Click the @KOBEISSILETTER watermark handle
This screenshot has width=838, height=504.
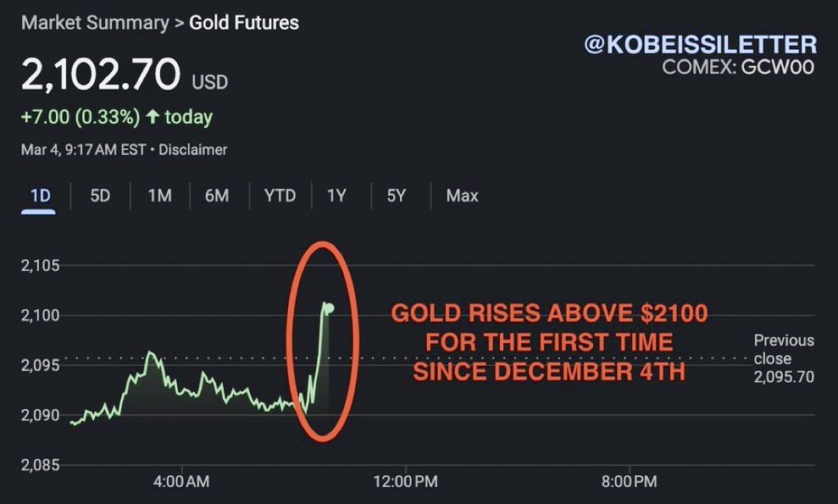(x=700, y=45)
